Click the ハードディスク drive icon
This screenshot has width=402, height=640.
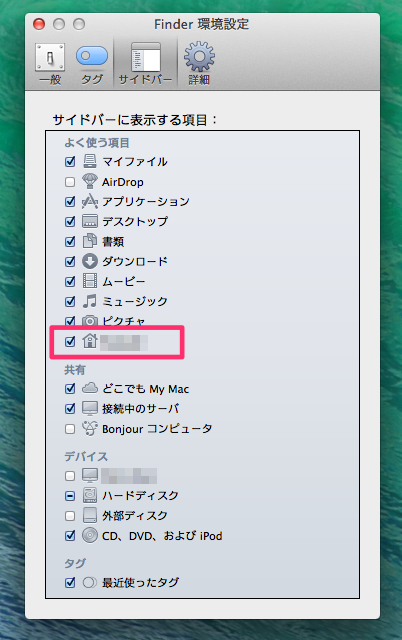pos(90,495)
